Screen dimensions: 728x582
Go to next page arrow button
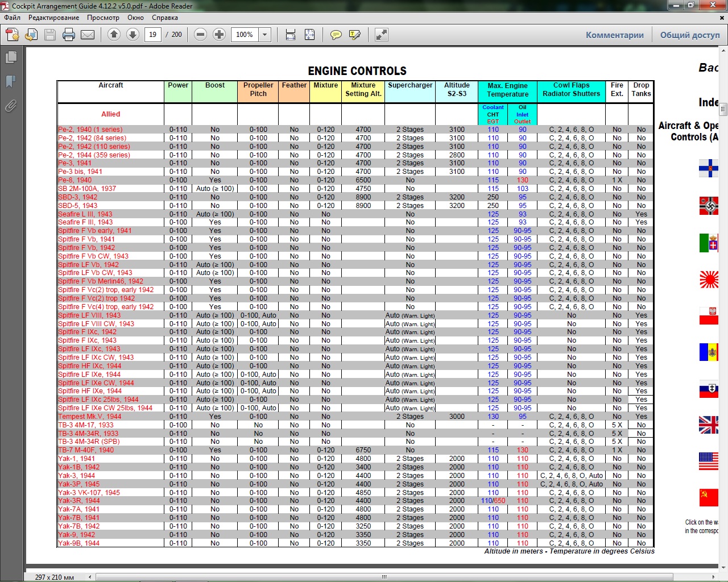(133, 35)
